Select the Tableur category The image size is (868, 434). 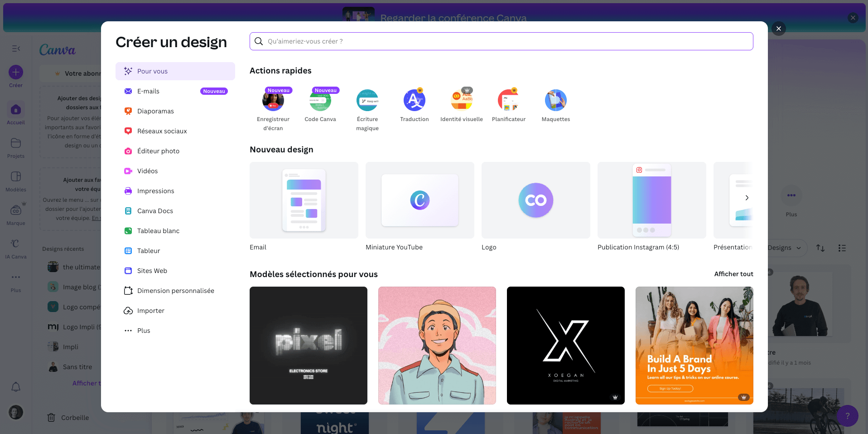tap(175, 251)
